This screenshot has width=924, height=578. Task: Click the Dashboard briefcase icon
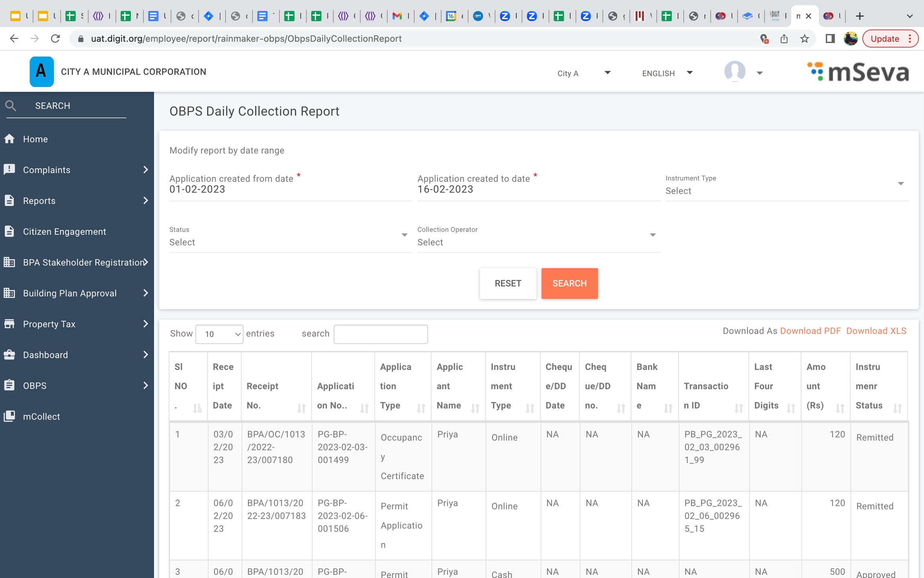tap(10, 355)
